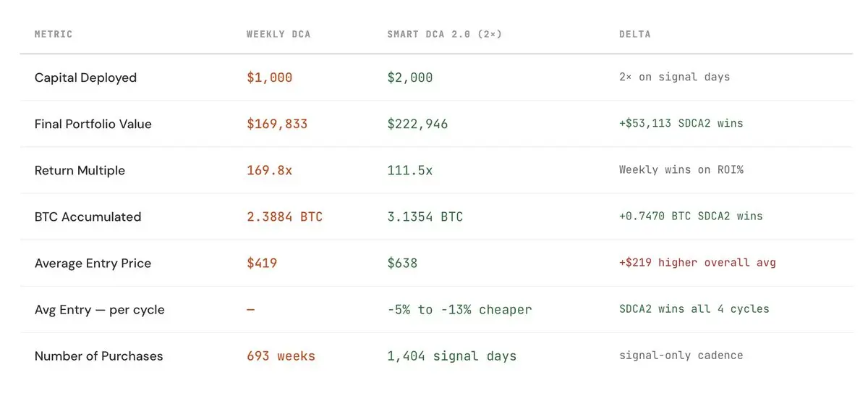Select the SMART DCA 2.0 (2×) header
The width and height of the screenshot is (868, 404).
coord(444,34)
